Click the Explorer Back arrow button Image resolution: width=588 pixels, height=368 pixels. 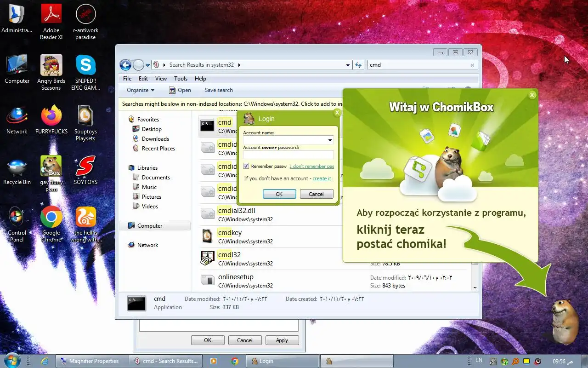click(125, 65)
